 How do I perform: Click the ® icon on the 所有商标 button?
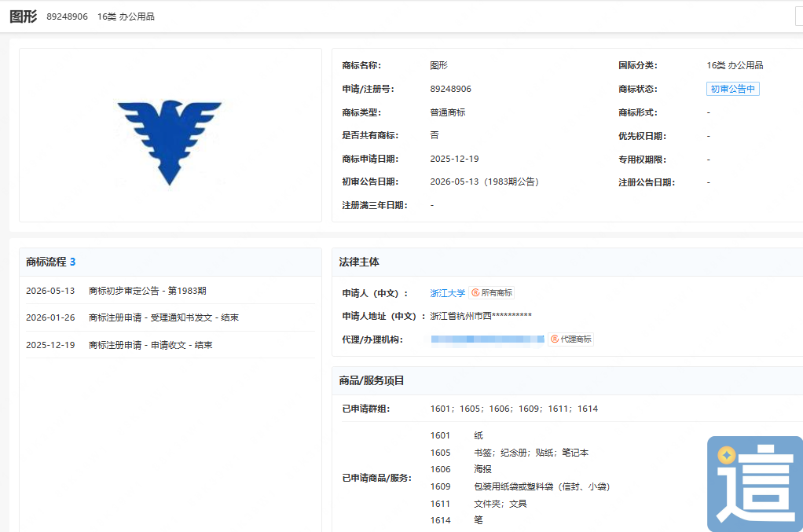tap(475, 293)
